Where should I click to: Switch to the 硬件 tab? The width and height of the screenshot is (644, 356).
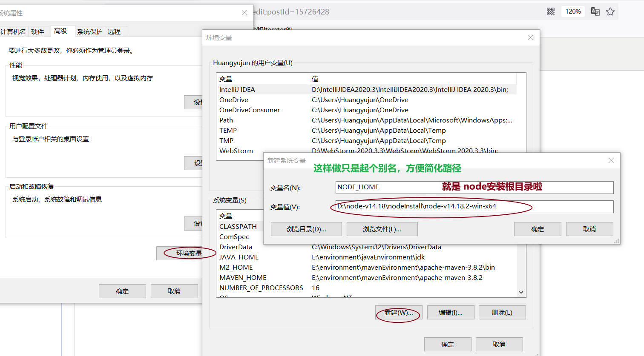(38, 31)
